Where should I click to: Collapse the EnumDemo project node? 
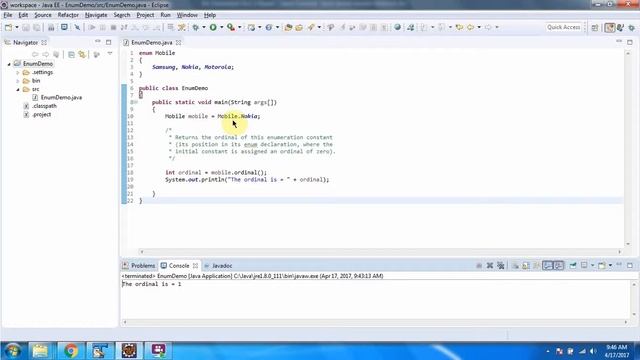point(9,64)
